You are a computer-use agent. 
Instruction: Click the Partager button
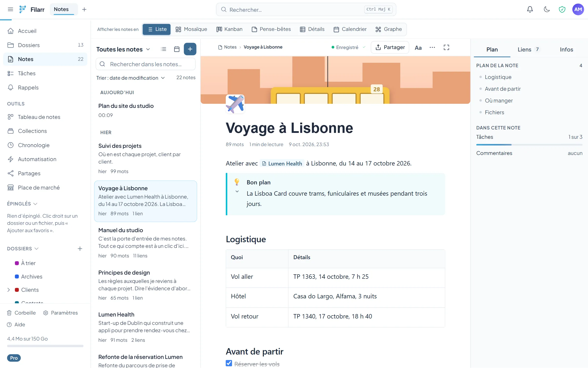click(390, 47)
